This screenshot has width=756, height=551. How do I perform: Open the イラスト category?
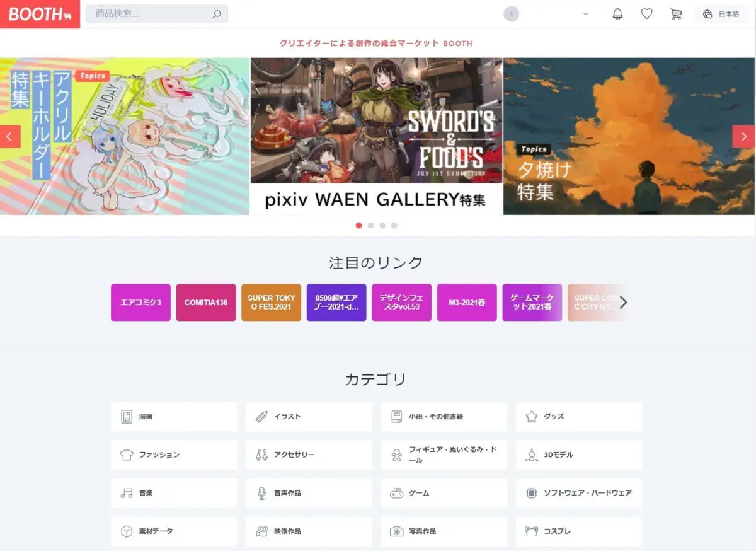[x=309, y=417]
